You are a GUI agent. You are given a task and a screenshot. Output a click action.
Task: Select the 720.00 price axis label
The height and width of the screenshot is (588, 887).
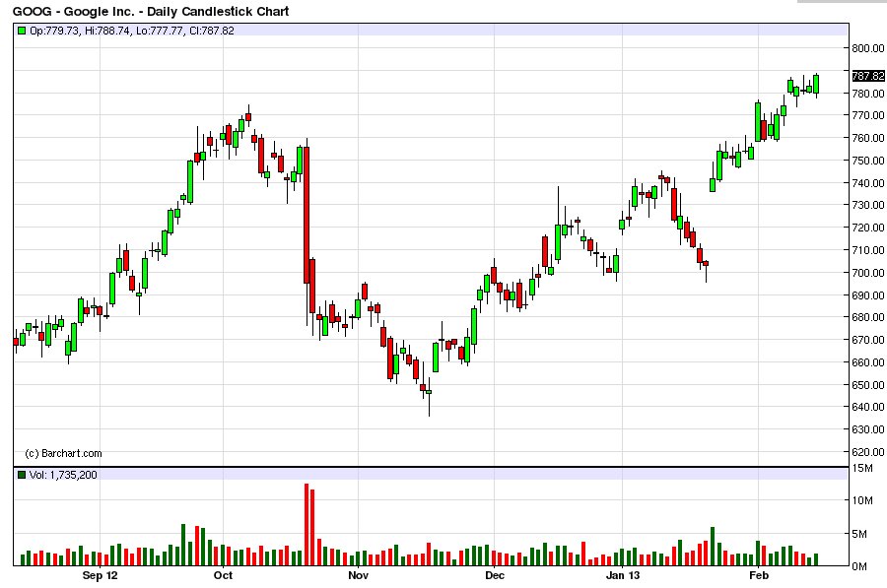tap(868, 228)
